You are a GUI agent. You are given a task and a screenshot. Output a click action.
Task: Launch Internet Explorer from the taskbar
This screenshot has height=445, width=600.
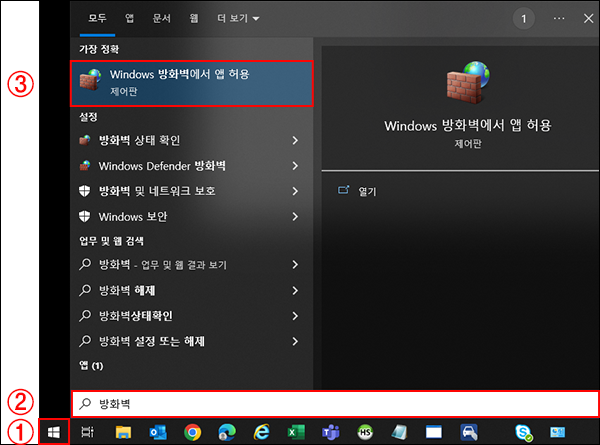(261, 432)
